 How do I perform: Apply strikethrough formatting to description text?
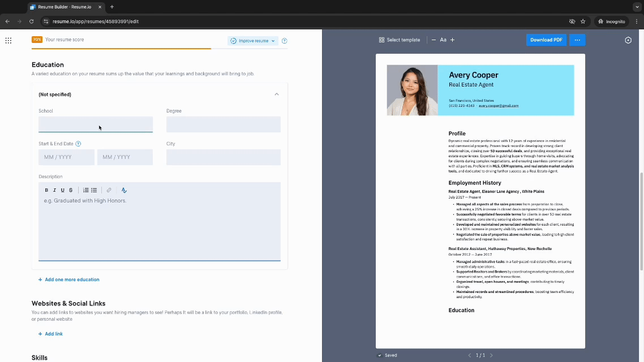pos(70,189)
